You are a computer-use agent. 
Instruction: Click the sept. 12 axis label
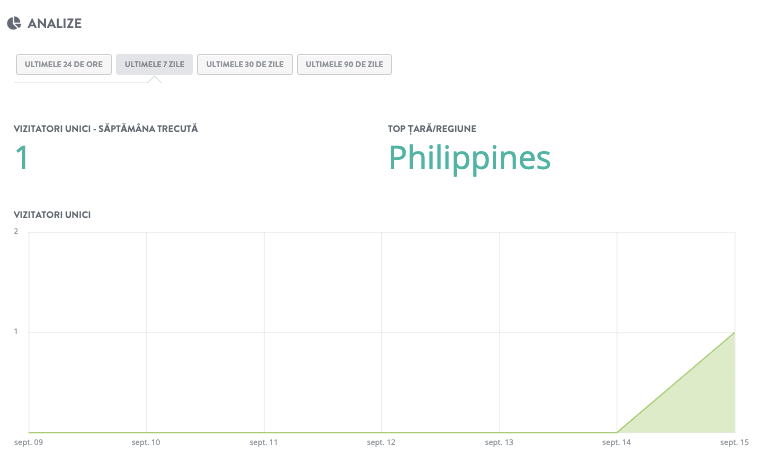(x=381, y=441)
